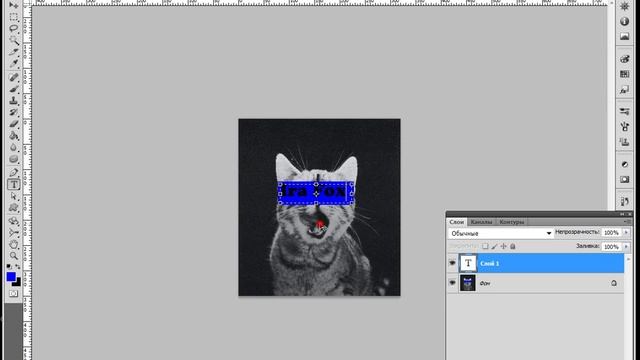Screen dimensions: 640x360
Task: Click the Непрозрачность 100% value field
Action: [611, 233]
